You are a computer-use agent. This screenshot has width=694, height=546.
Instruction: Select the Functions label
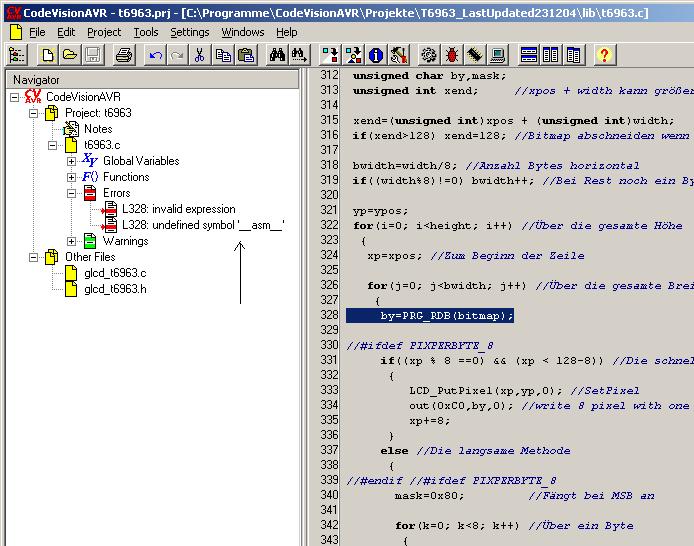click(126, 177)
